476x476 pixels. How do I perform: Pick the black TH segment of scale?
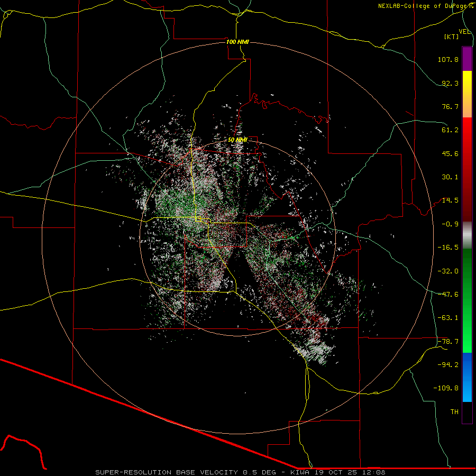[x=467, y=413]
